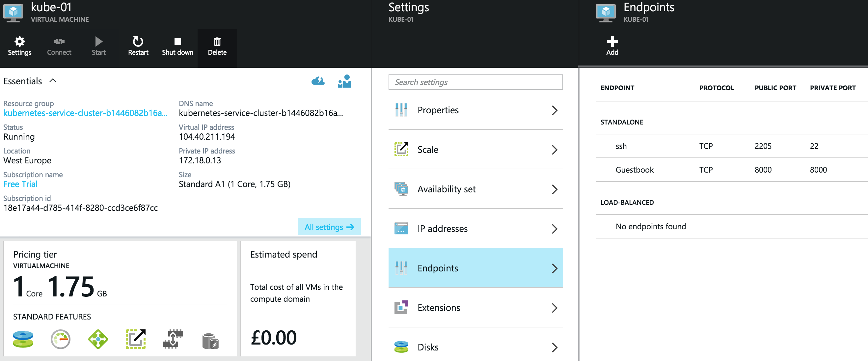Click inside the Search settings field
The height and width of the screenshot is (361, 868).
click(475, 82)
